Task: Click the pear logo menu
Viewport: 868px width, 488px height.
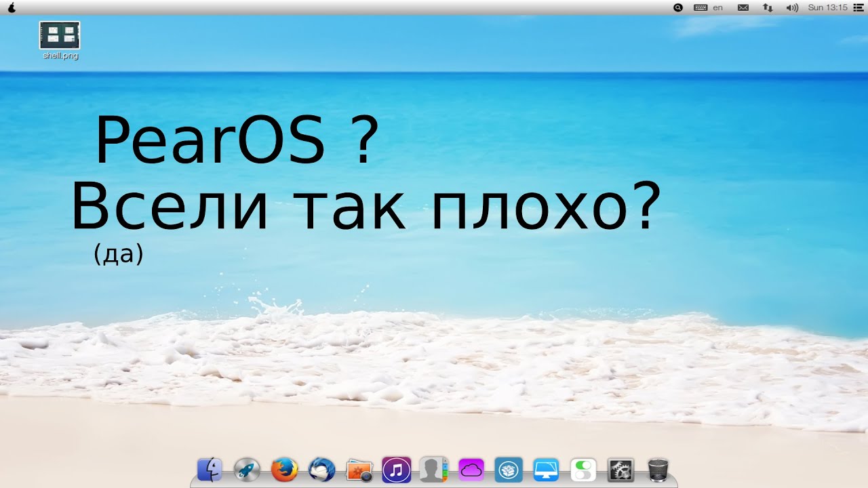Action: [12, 7]
